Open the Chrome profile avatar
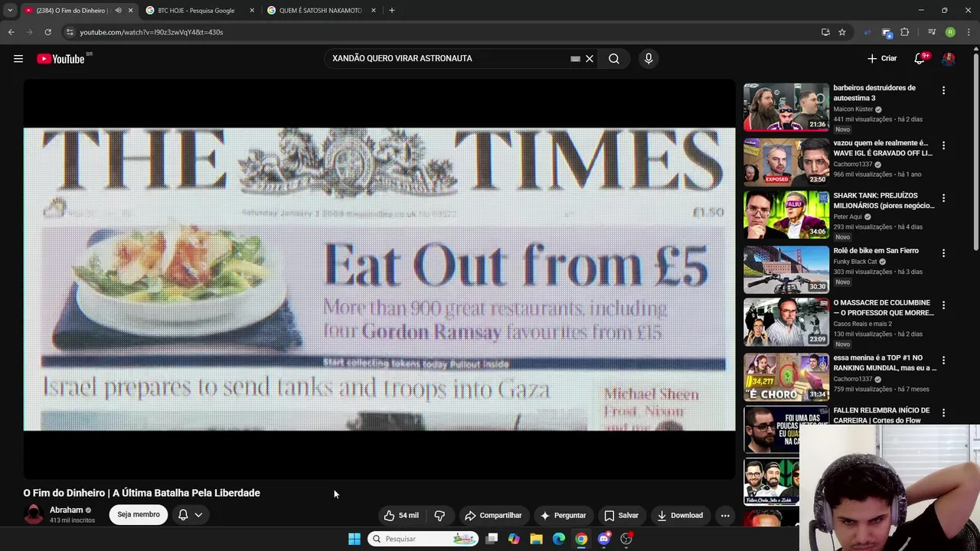The height and width of the screenshot is (551, 980). 950,32
